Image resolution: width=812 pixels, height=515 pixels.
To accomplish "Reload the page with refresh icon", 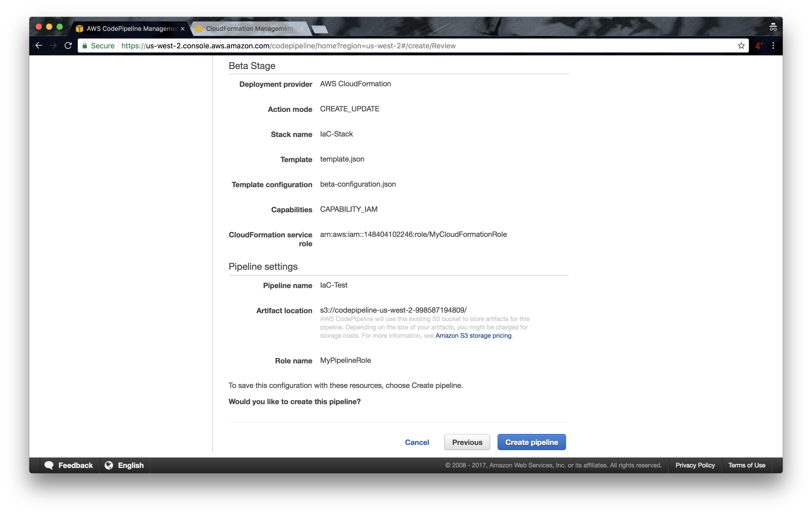I will [68, 45].
